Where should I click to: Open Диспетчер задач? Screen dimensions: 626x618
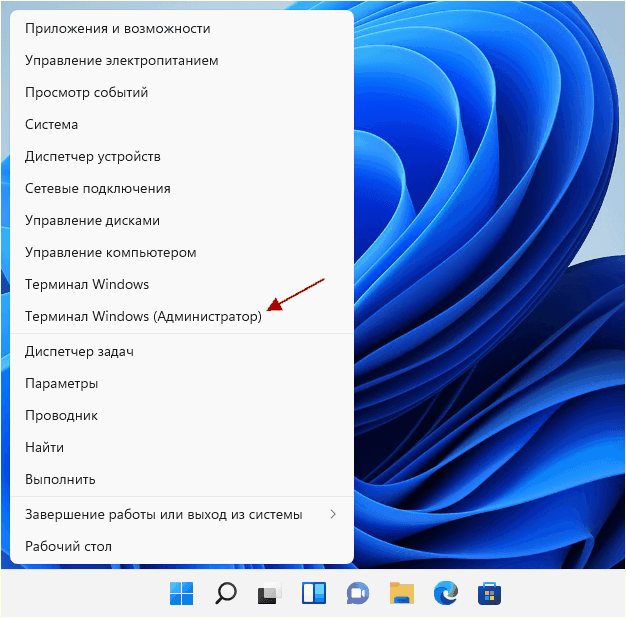coord(182,351)
